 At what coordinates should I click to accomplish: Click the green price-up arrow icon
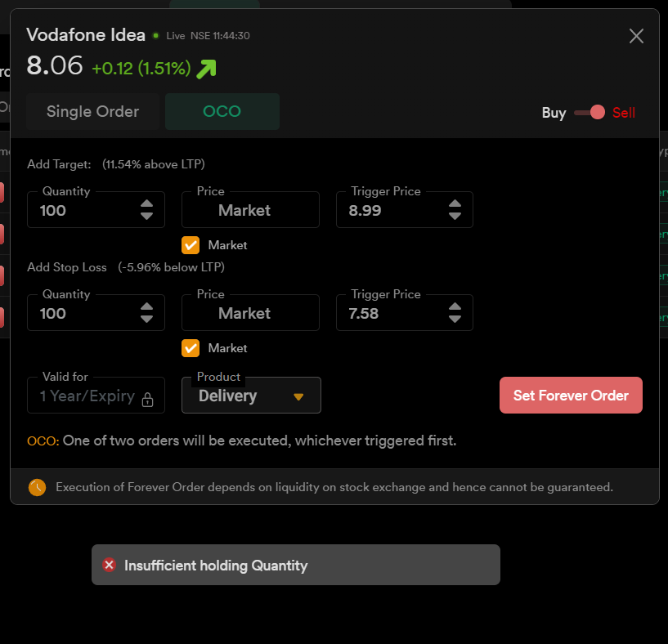206,68
